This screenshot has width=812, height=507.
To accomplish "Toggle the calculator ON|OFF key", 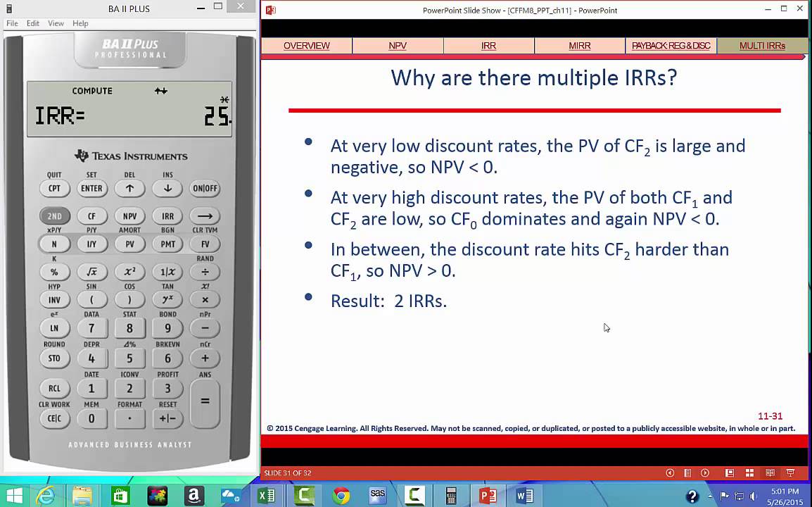I will pyautogui.click(x=205, y=188).
